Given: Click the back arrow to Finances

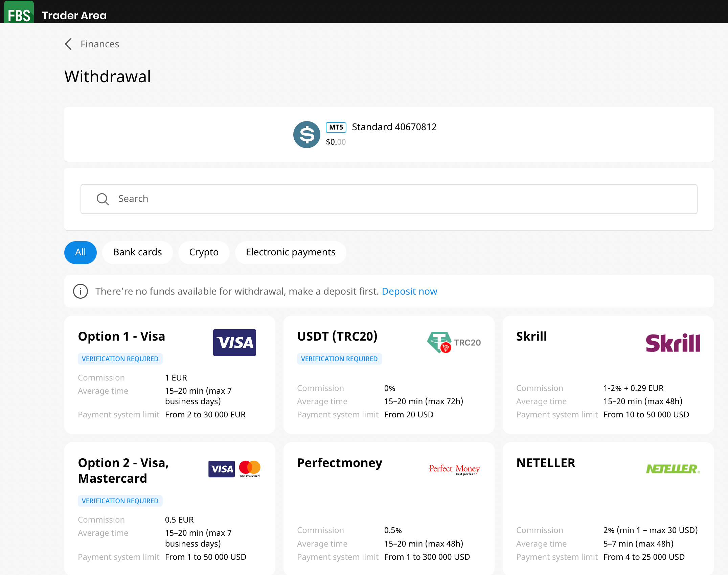Looking at the screenshot, I should pos(69,44).
